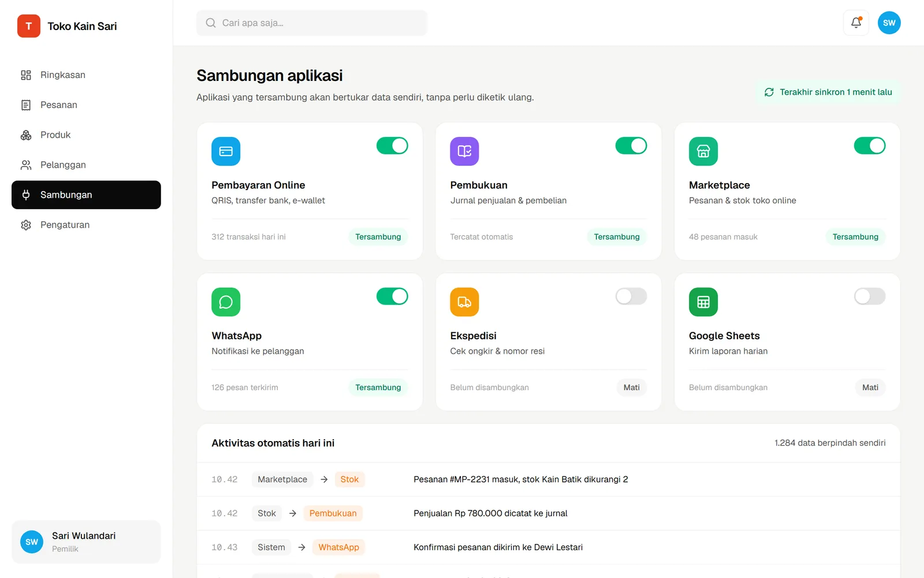Click the Toko Kain Sari logo icon
This screenshot has width=924, height=578.
(29, 26)
